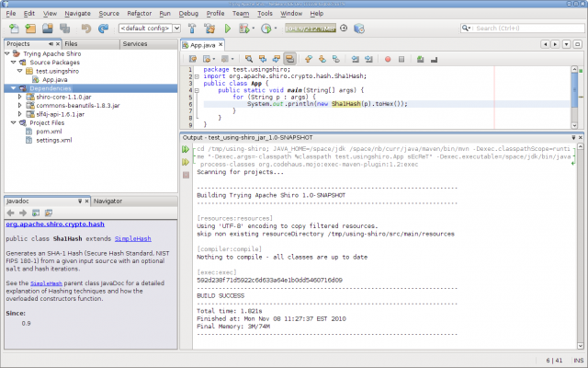Click the Javadoc forward arrow
The width and height of the screenshot is (588, 368).
click(23, 213)
